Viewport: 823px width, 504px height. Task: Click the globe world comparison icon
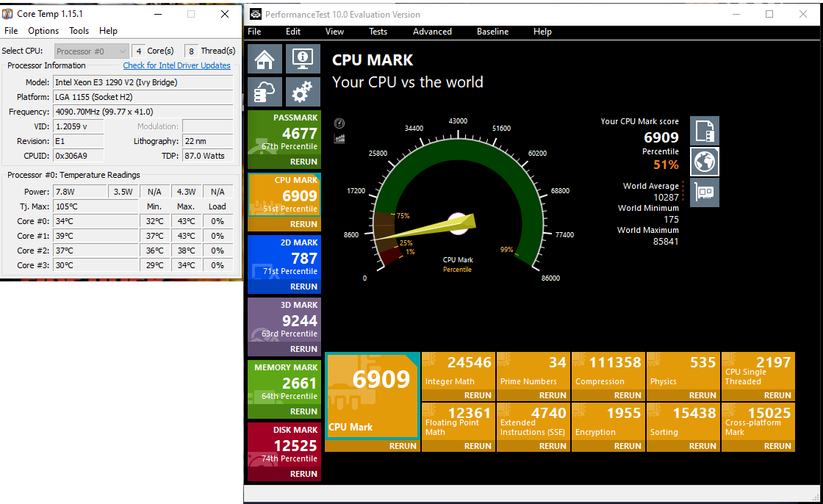tap(705, 162)
